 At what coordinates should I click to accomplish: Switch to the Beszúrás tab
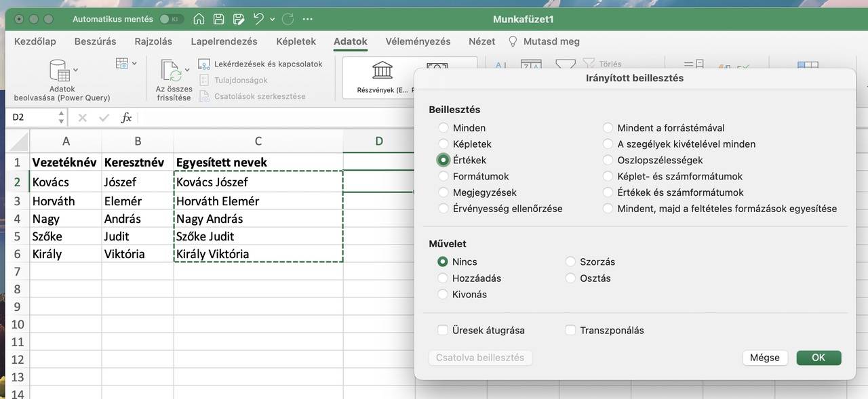(x=96, y=41)
